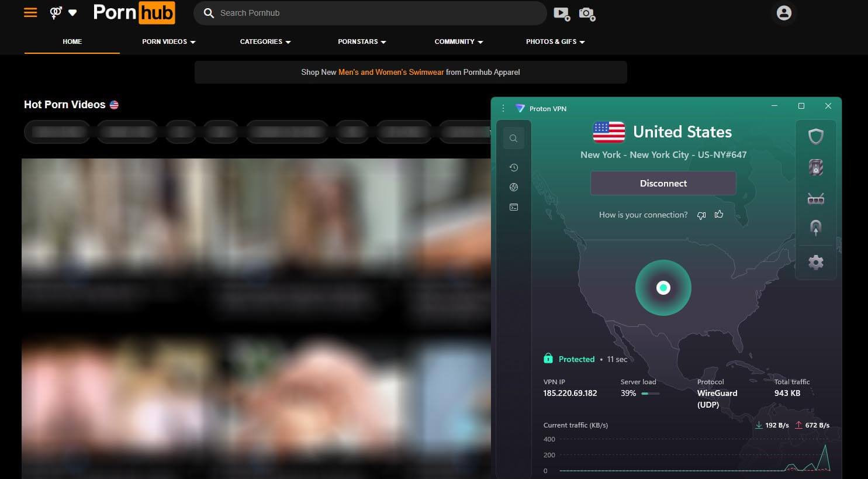Viewport: 868px width, 479px height.
Task: Click thumbs up connection feedback icon
Action: [x=719, y=215]
